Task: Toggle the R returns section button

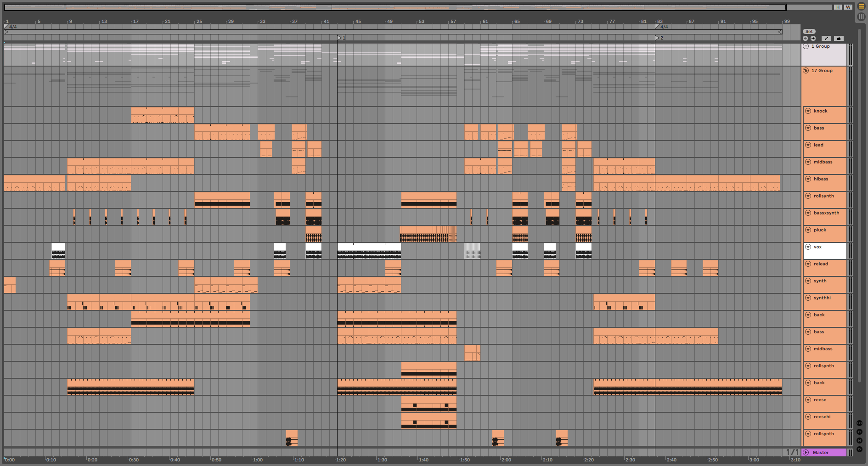Action: point(859,432)
